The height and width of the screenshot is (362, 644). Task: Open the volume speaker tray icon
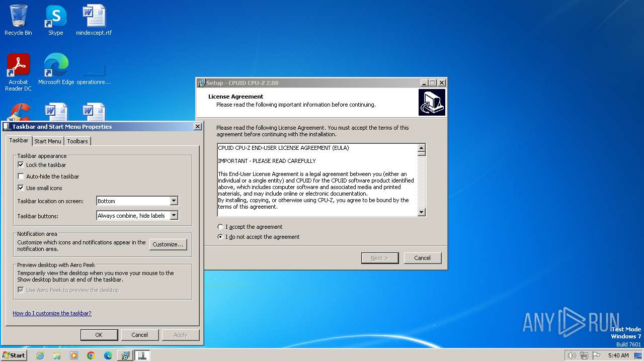pyautogui.click(x=572, y=355)
